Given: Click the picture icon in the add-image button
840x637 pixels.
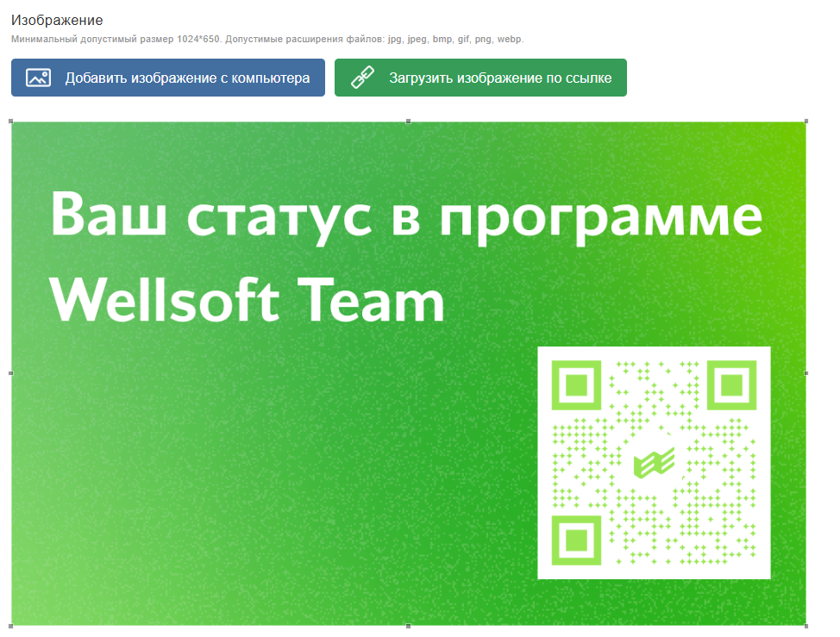Looking at the screenshot, I should (38, 78).
